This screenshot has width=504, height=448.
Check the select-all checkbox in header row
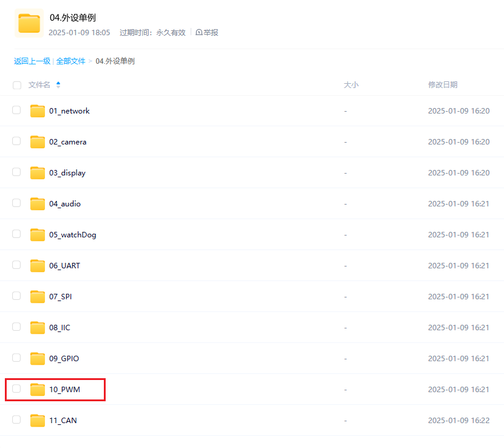click(x=16, y=85)
